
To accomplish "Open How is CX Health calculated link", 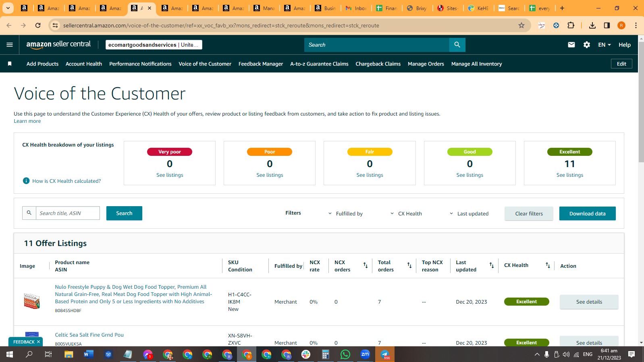I will point(66,181).
